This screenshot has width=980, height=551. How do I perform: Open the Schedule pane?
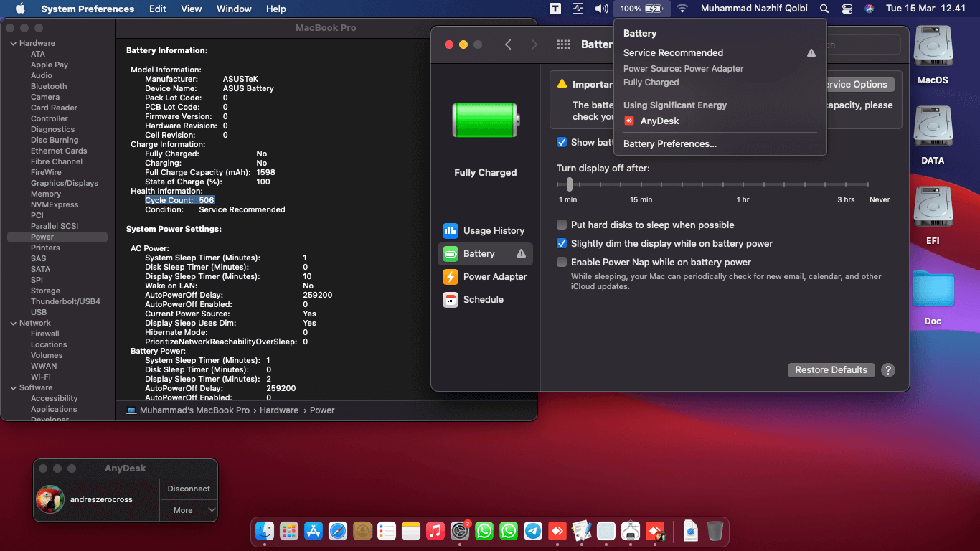click(x=483, y=299)
